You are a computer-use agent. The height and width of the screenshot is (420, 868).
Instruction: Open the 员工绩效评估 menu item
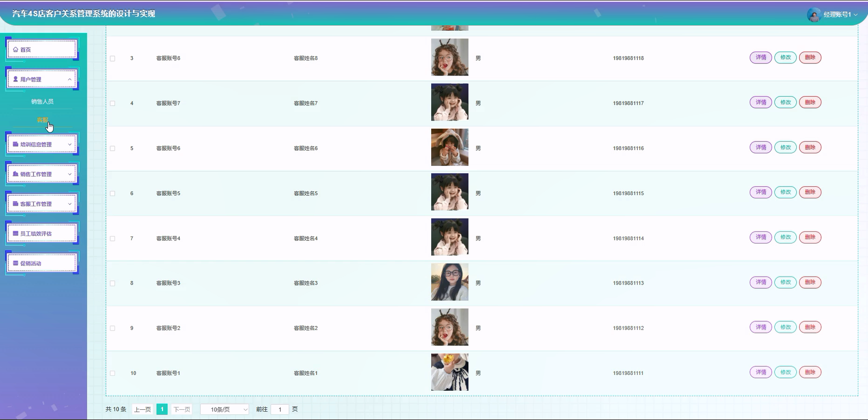42,234
